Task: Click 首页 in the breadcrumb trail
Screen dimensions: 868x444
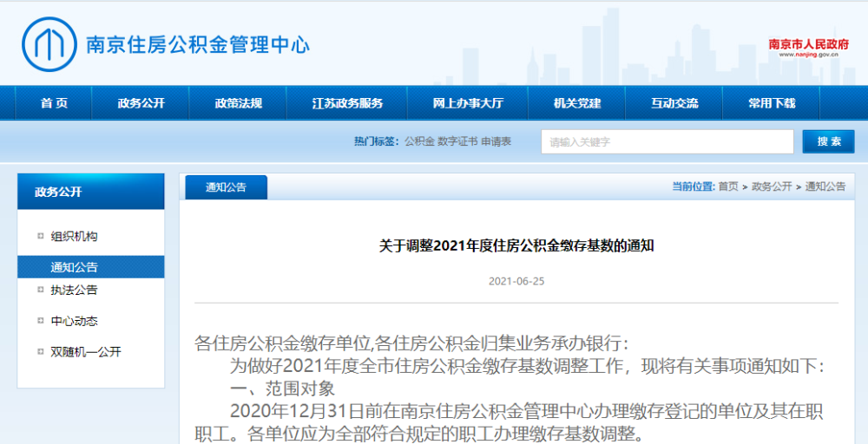Action: click(x=728, y=187)
